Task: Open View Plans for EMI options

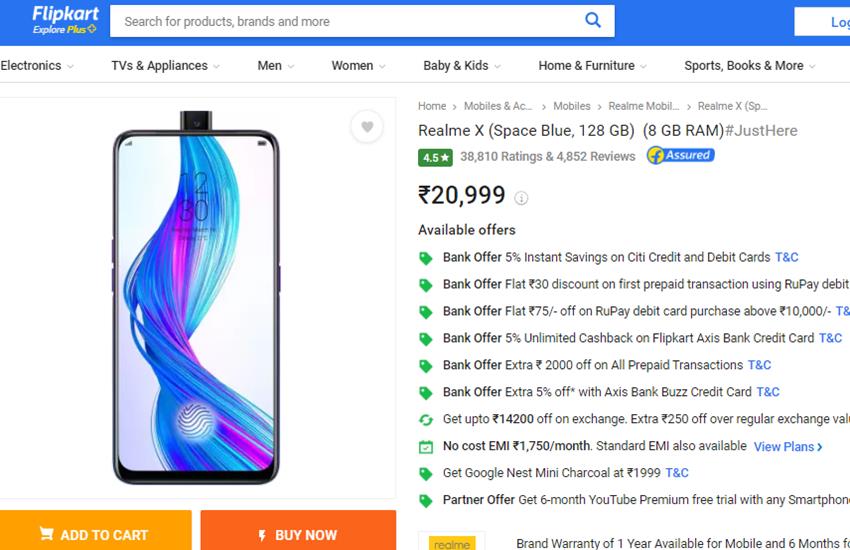Action: coord(788,446)
